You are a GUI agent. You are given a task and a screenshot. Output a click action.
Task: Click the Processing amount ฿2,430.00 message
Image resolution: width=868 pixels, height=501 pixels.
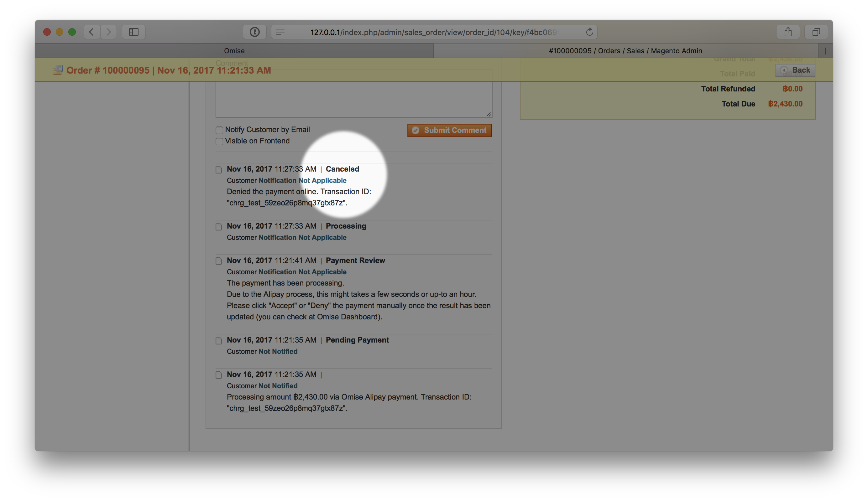point(349,403)
